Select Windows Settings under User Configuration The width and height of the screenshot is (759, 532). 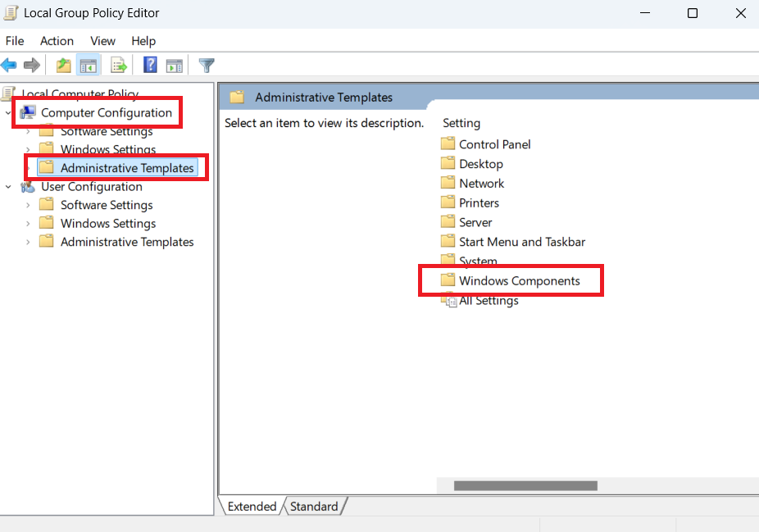pyautogui.click(x=108, y=223)
